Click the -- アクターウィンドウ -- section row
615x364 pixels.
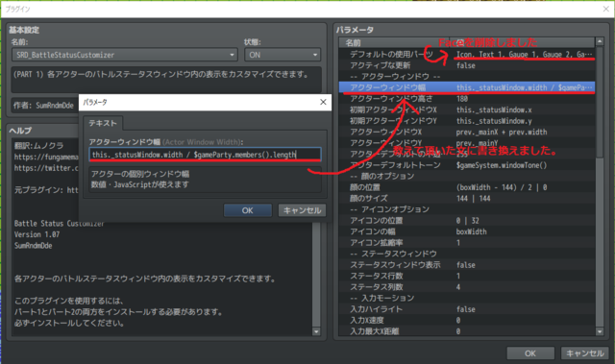[x=467, y=77]
